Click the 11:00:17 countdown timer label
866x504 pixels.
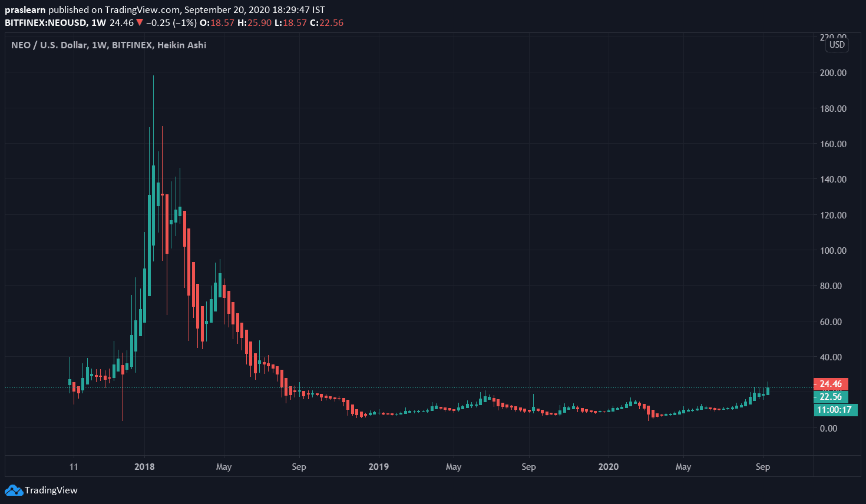point(834,410)
